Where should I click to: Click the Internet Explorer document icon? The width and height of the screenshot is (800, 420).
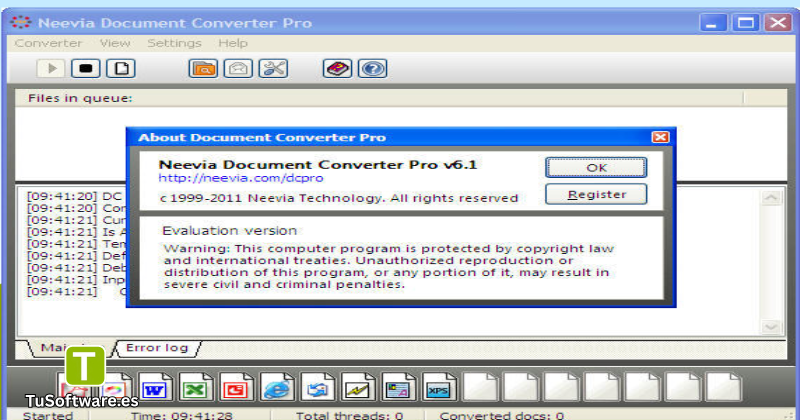(x=277, y=387)
